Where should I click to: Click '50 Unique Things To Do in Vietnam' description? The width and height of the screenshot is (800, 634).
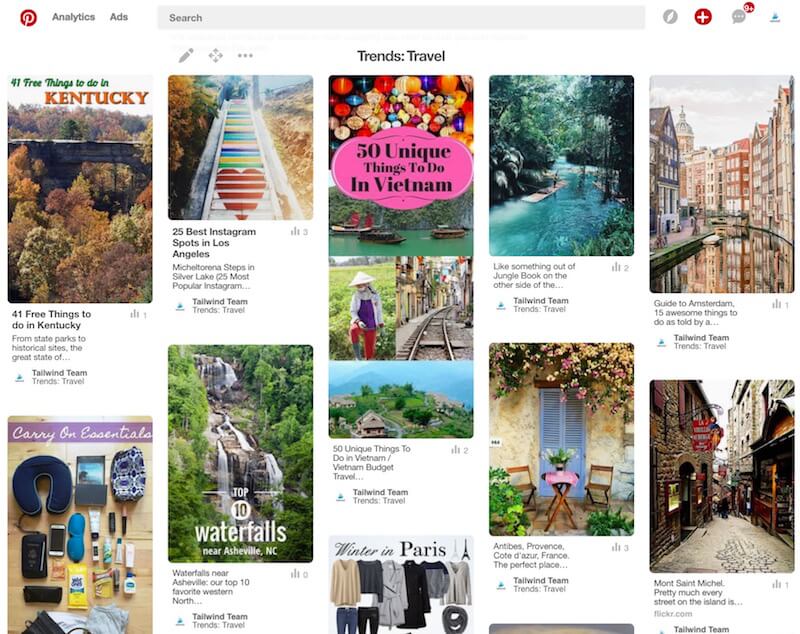tap(371, 463)
